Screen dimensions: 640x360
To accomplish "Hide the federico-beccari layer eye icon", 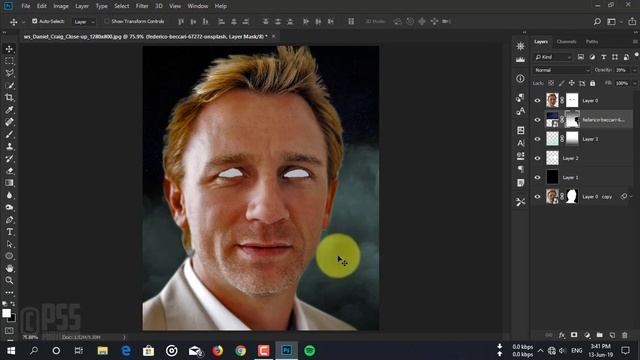I will point(537,120).
